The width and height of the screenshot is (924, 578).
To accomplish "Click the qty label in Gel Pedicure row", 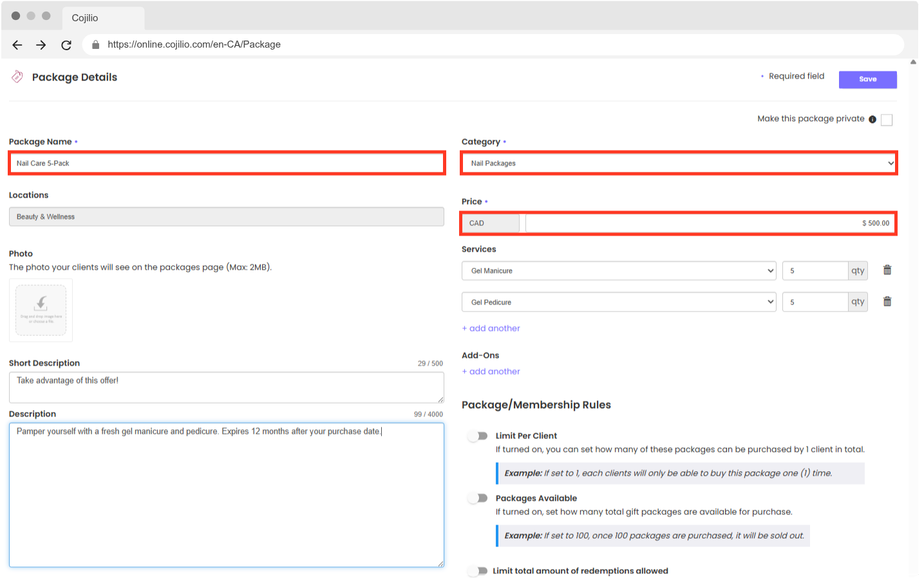I will point(858,302).
